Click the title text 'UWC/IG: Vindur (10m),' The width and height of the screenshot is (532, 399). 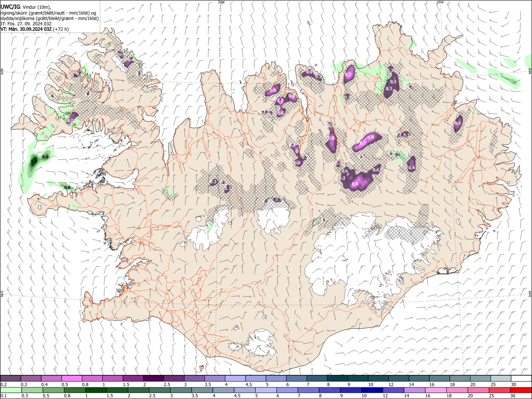coord(26,7)
